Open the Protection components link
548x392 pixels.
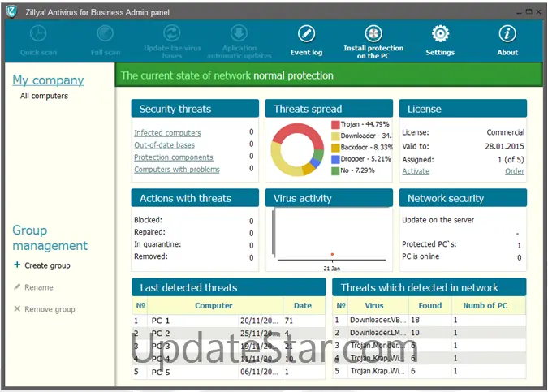tap(174, 157)
